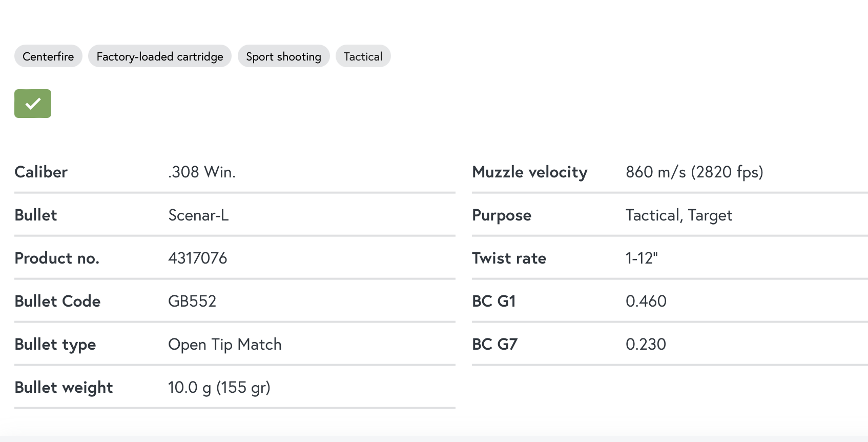Select the Bullet weight label

(64, 387)
